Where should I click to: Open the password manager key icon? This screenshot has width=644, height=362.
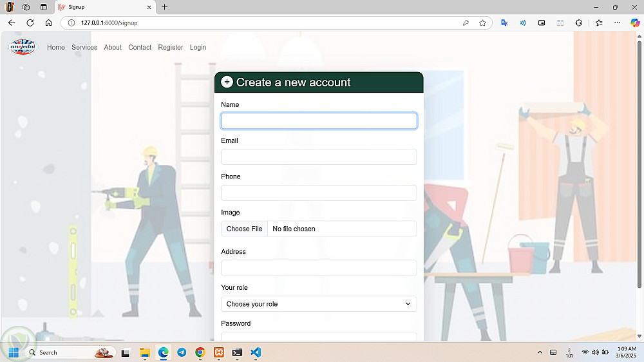click(466, 23)
